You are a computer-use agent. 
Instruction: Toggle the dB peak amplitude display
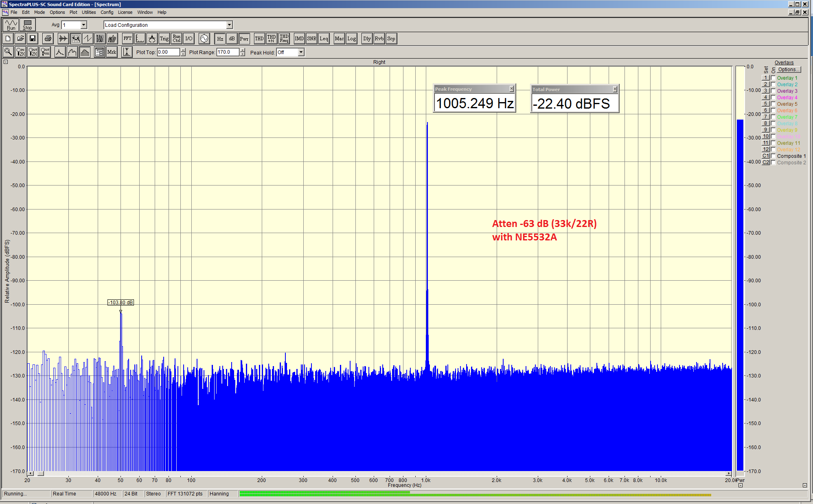[x=232, y=39]
